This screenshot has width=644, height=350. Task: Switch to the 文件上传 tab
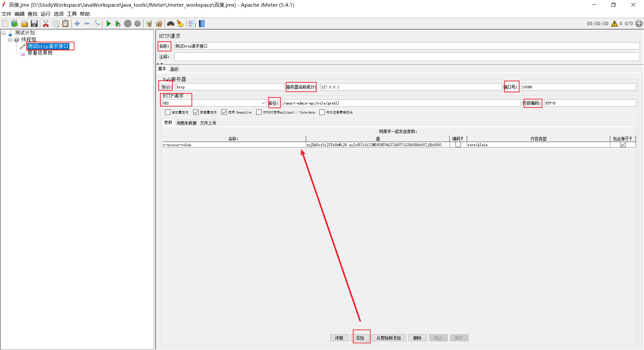point(208,123)
